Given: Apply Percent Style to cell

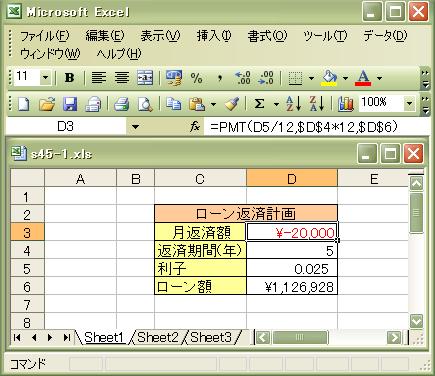Looking at the screenshot, I should tap(196, 78).
